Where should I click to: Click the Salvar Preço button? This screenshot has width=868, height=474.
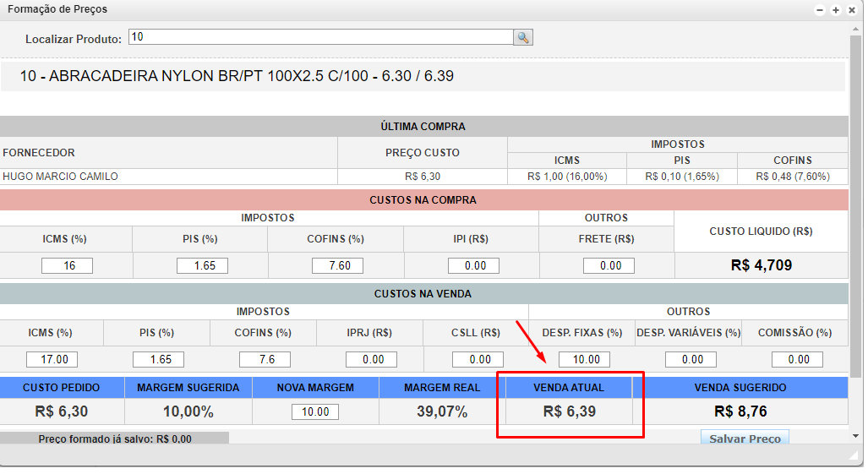point(745,439)
